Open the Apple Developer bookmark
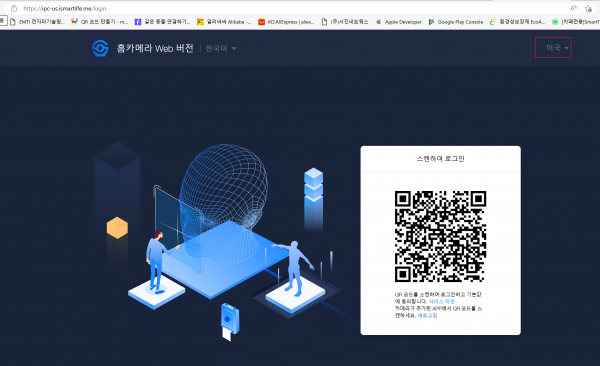600x366 pixels. (x=398, y=22)
